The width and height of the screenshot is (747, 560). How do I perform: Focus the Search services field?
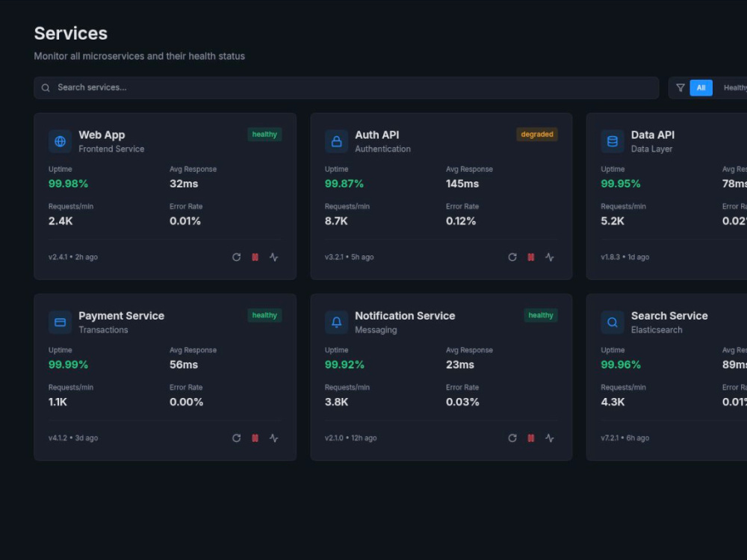(x=347, y=87)
